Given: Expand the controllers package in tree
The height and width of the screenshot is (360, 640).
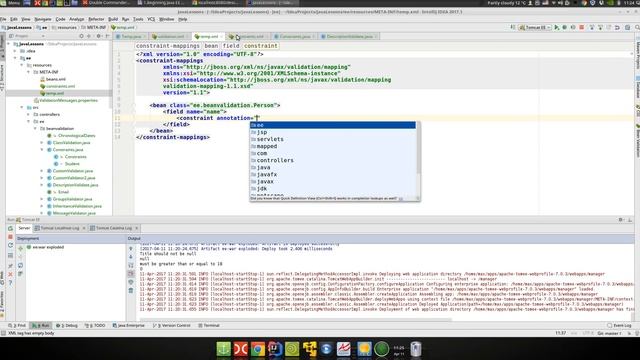Looking at the screenshot, I should pos(29,115).
